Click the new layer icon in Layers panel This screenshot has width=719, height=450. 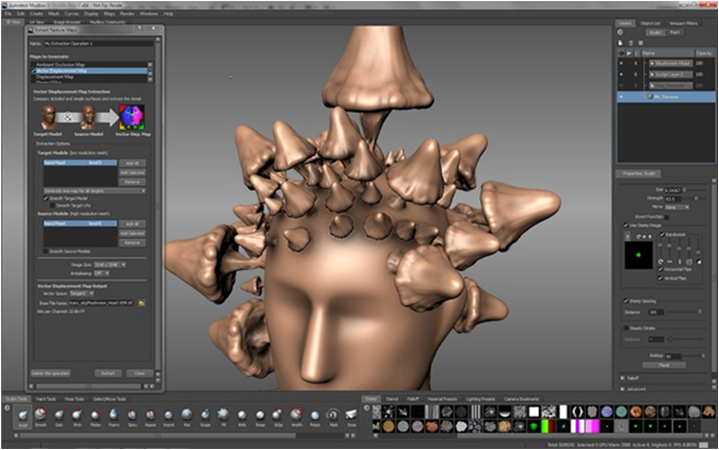621,43
